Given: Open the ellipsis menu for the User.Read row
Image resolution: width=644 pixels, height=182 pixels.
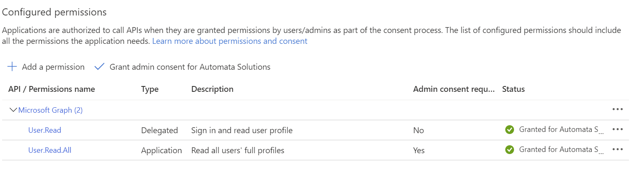Looking at the screenshot, I should click(x=617, y=129).
